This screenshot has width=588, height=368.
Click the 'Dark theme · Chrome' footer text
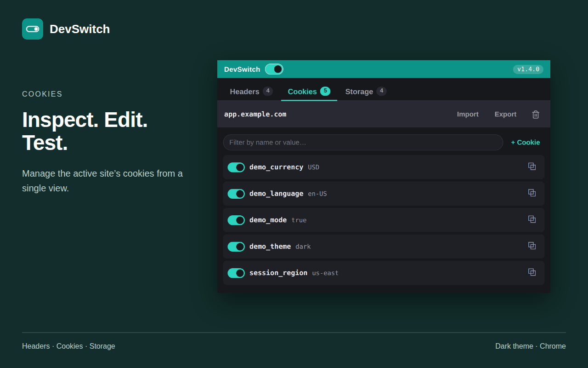[x=531, y=346]
